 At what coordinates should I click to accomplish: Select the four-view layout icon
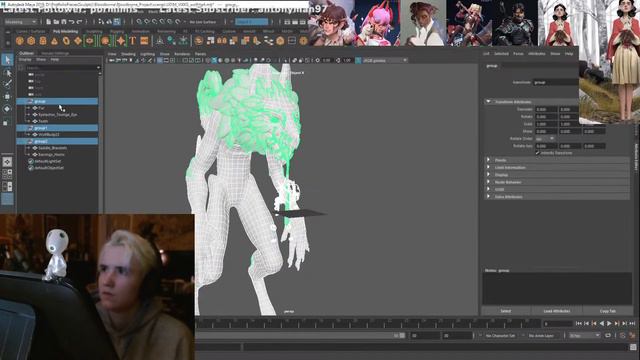[7, 174]
